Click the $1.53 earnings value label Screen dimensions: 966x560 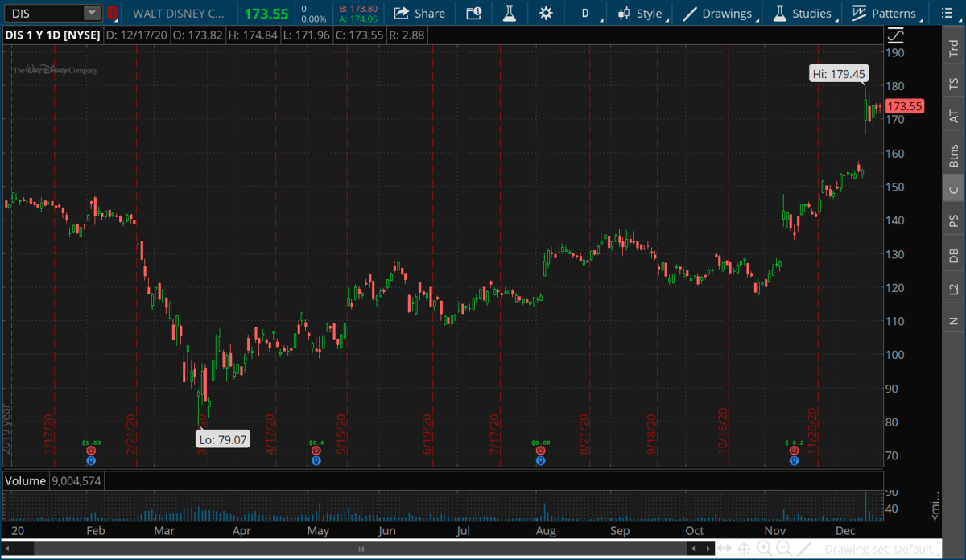click(91, 443)
